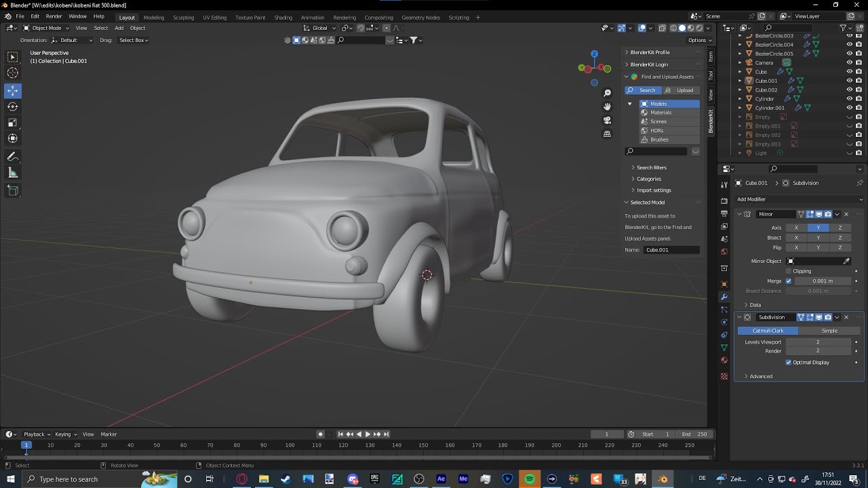Select the Annotate tool
868x488 pixels.
click(x=13, y=157)
